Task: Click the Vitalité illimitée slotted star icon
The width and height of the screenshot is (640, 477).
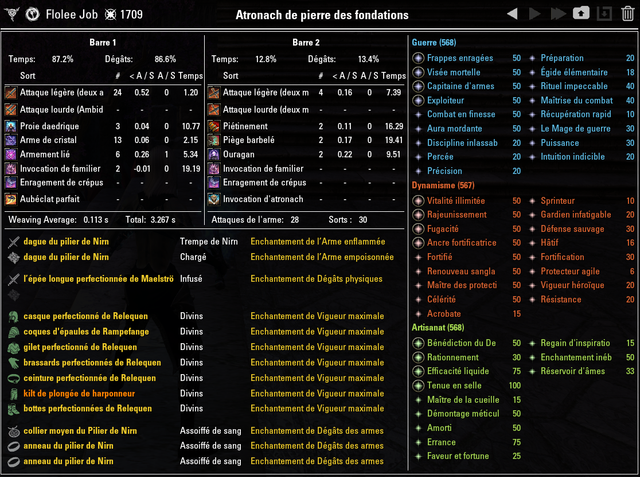Action: pyautogui.click(x=418, y=201)
